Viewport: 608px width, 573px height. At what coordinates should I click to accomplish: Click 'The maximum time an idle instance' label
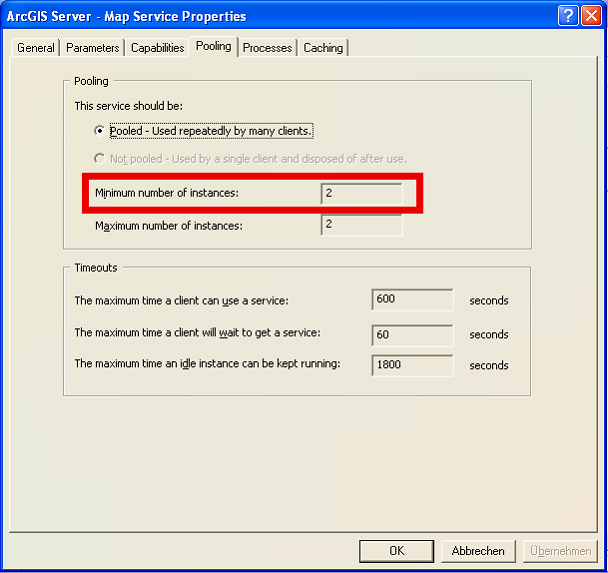tap(207, 363)
